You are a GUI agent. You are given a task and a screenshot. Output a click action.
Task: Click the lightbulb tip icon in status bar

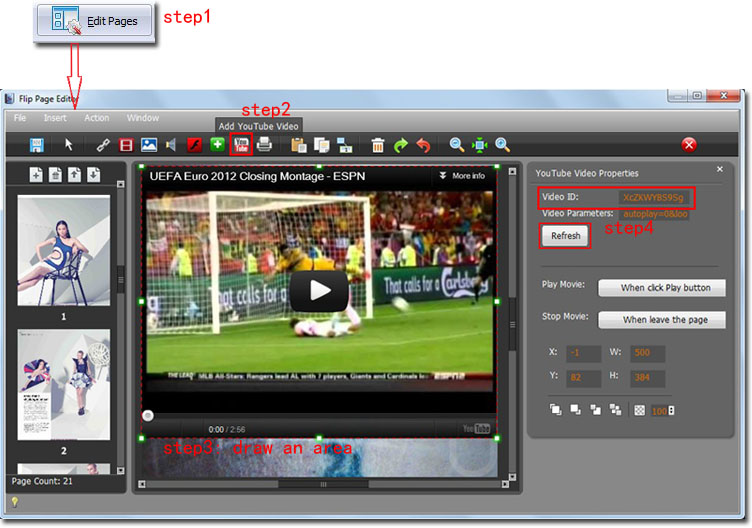click(x=15, y=502)
